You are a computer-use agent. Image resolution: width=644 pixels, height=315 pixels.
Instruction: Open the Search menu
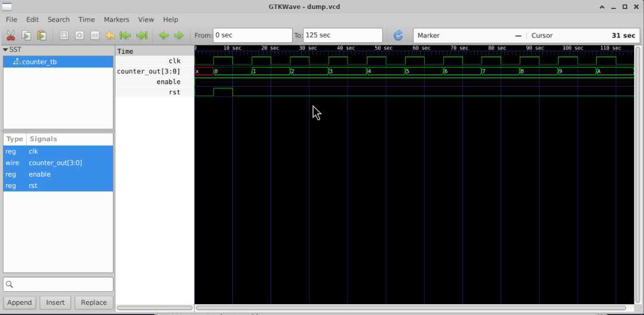59,20
